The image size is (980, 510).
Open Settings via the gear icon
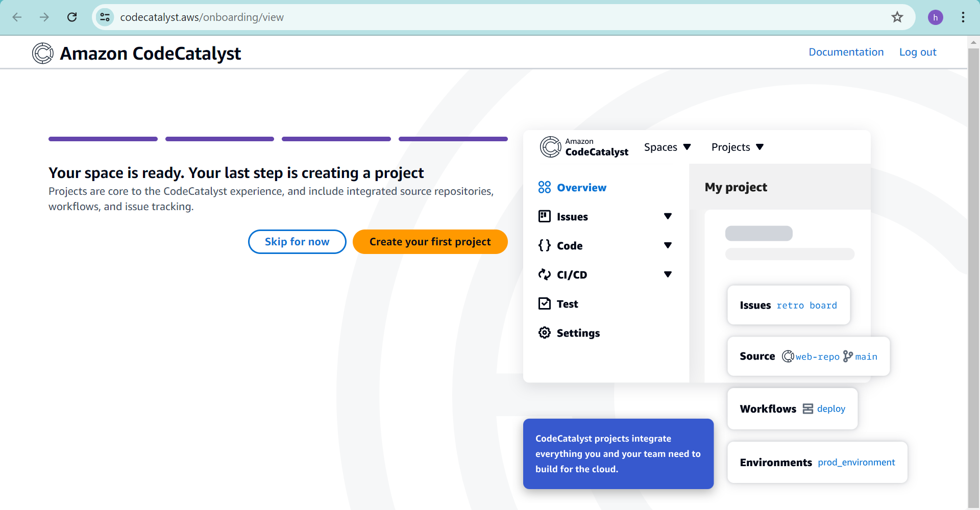coord(545,333)
